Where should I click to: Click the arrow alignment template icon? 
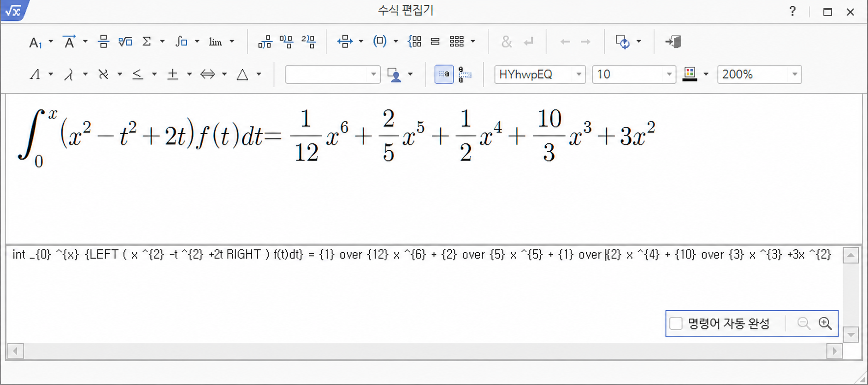tap(345, 42)
